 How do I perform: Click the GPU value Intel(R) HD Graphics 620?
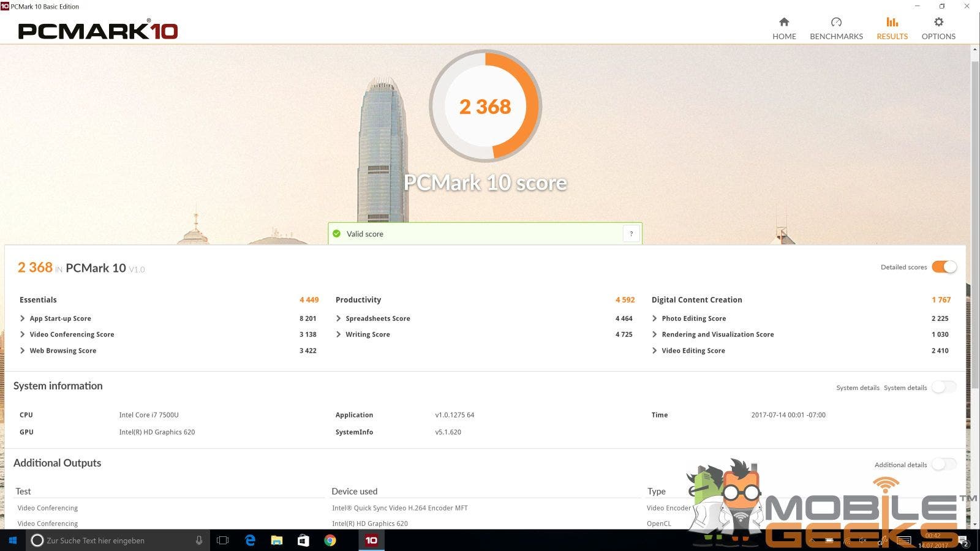[x=157, y=432]
